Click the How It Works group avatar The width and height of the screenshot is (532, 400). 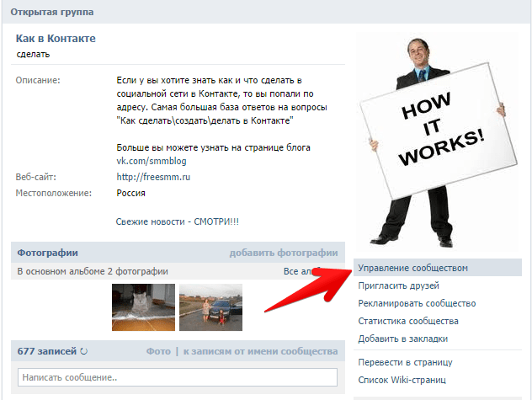point(437,141)
